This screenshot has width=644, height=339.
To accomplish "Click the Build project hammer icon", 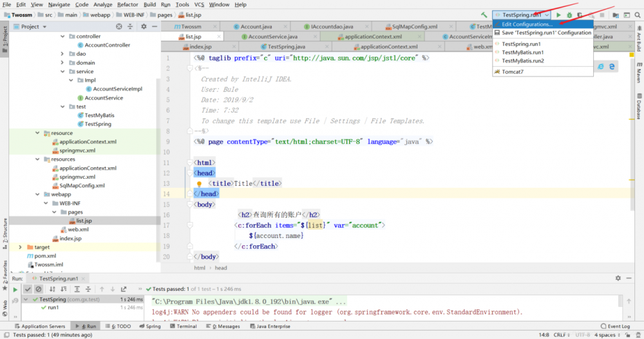I will 484,14.
